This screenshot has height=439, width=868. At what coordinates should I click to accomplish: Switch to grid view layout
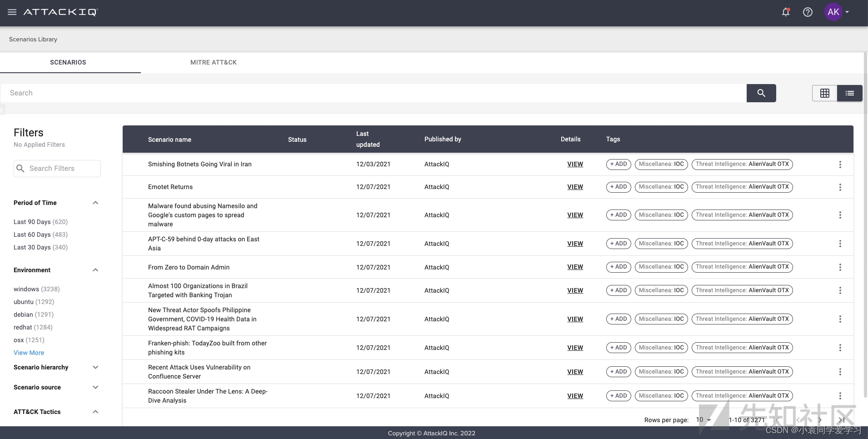[825, 93]
